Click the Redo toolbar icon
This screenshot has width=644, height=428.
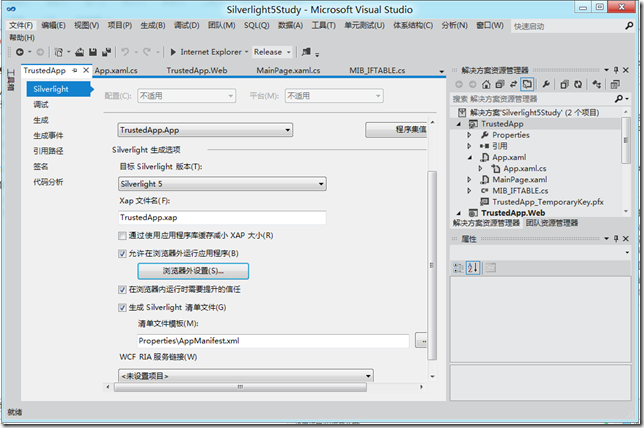(147, 52)
